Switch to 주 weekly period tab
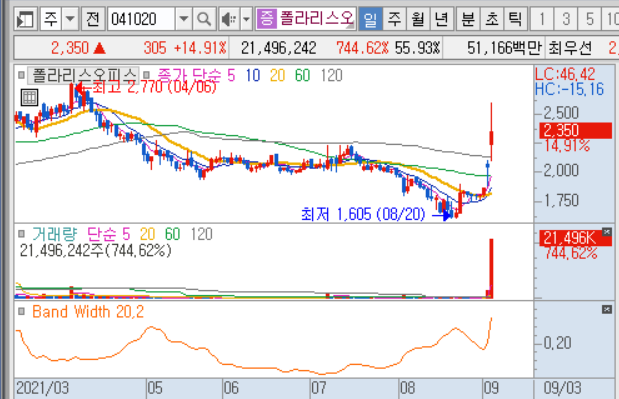Screen dimensions: 619x399 (x=394, y=19)
